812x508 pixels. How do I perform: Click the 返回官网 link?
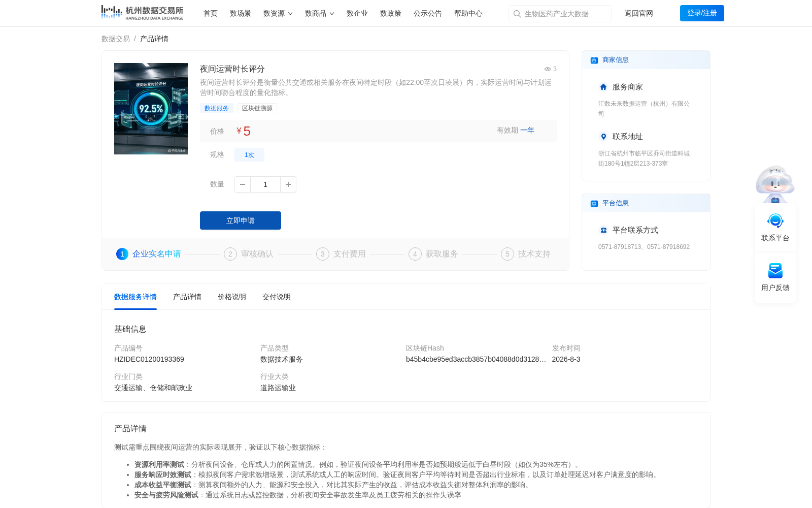[639, 13]
